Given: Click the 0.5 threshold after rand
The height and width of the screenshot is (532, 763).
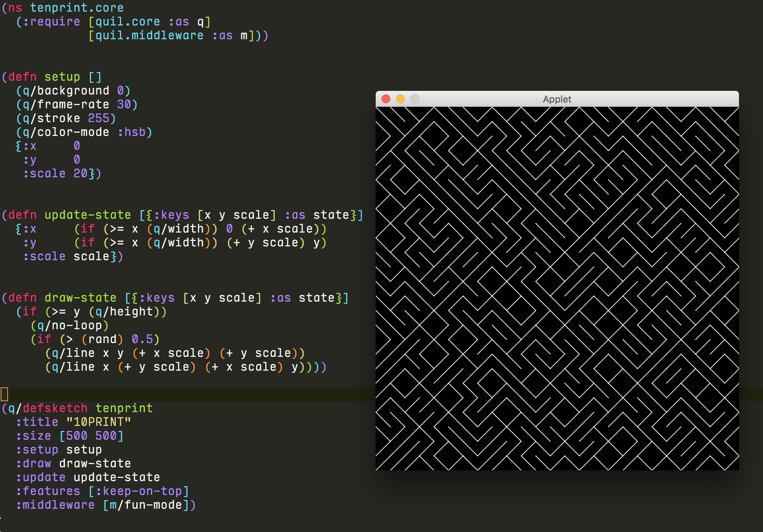Looking at the screenshot, I should (142, 339).
